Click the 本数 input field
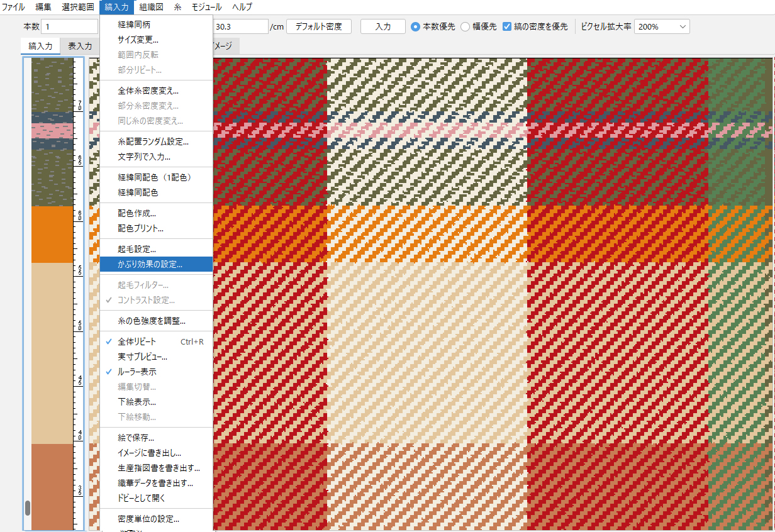Viewport: 775px width, 532px height. (x=69, y=27)
